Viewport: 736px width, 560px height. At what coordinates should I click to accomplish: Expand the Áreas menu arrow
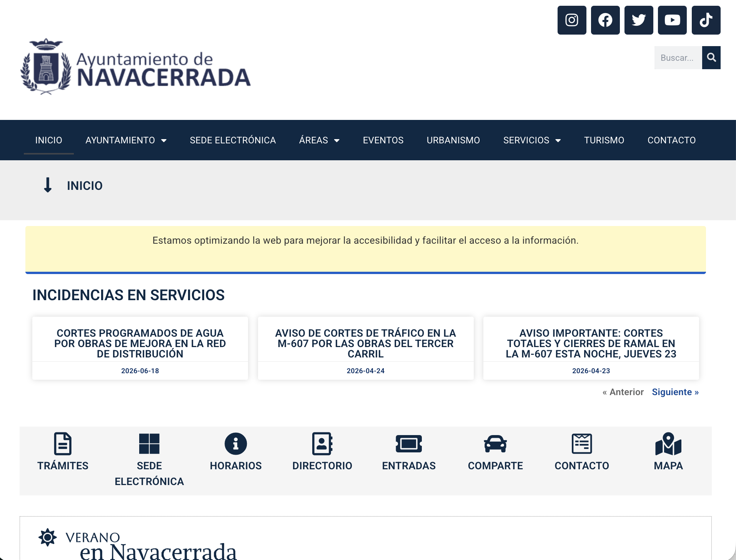tap(337, 141)
